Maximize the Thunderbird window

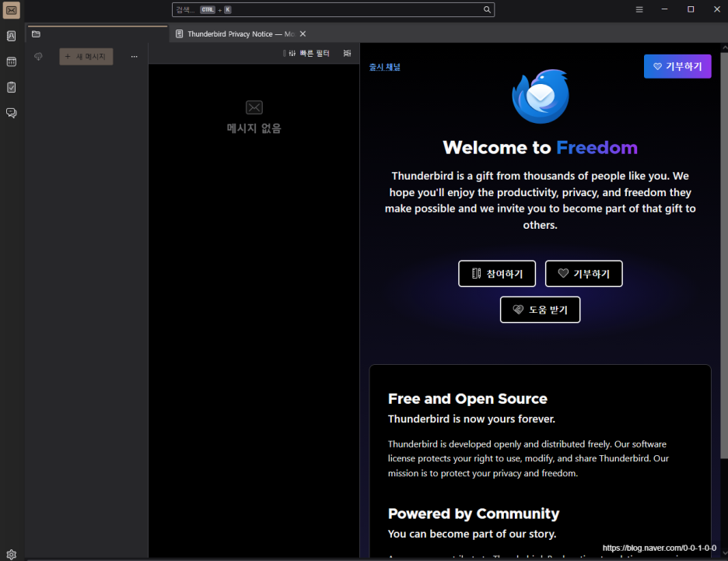pos(691,9)
